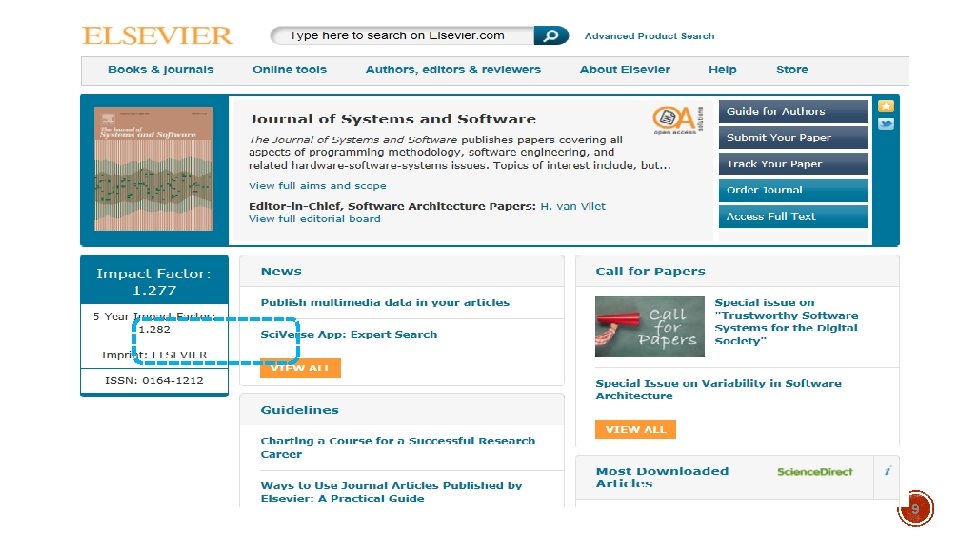
Task: Click the Guidelines section heading
Action: tap(299, 410)
